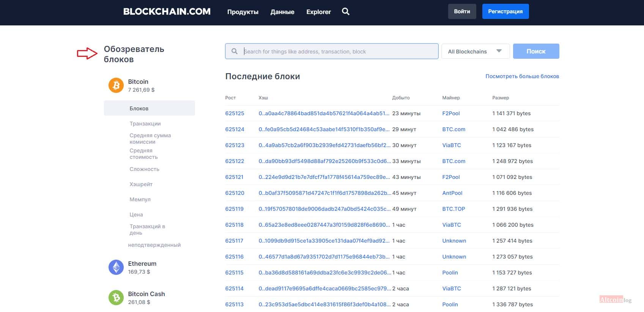The height and width of the screenshot is (312, 644).
Task: Open hash starting 0..fe0a95cb5d24684c
Action: (324, 129)
